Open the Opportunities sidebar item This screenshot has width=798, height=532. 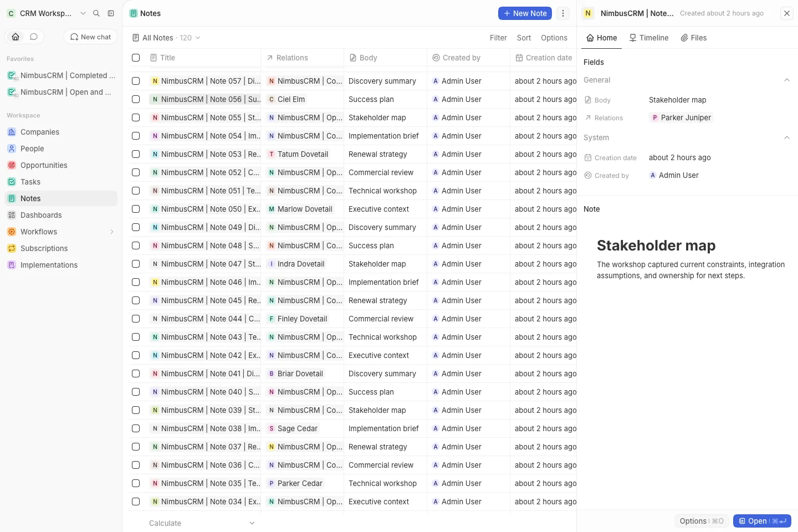(x=61, y=165)
